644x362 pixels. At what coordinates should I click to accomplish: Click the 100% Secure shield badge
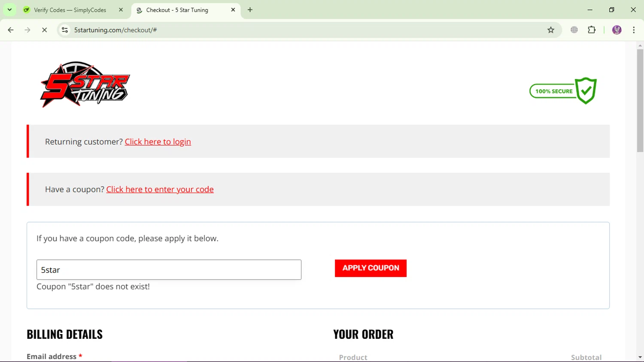[563, 91]
